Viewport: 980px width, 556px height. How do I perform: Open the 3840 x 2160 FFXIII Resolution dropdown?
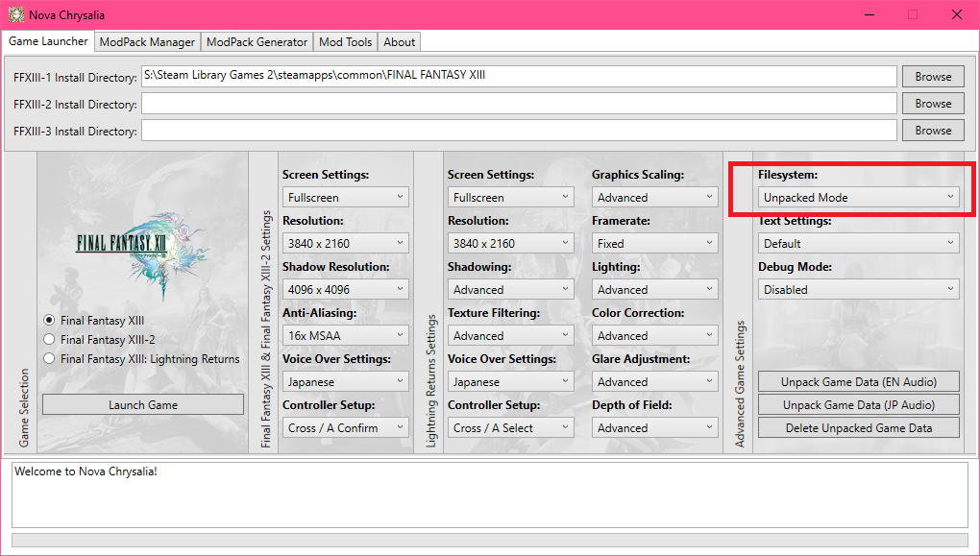tap(346, 244)
